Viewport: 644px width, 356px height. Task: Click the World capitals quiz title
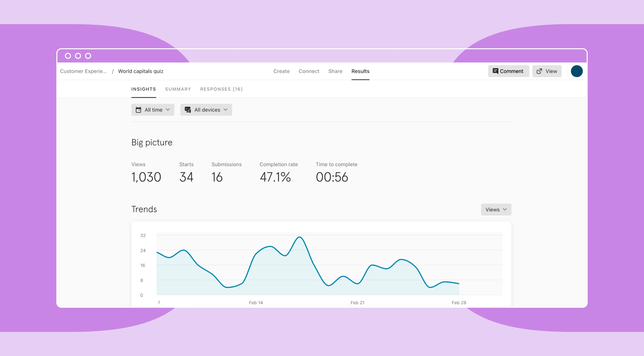pyautogui.click(x=141, y=71)
